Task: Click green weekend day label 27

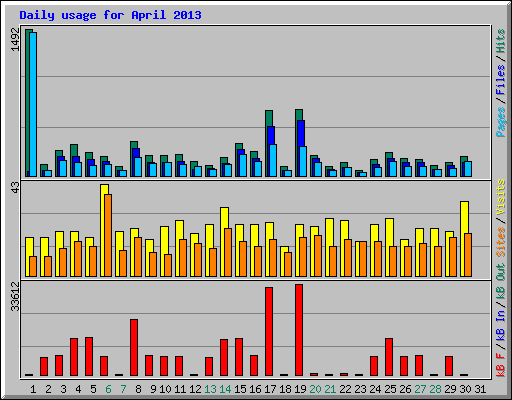Action: (420, 389)
